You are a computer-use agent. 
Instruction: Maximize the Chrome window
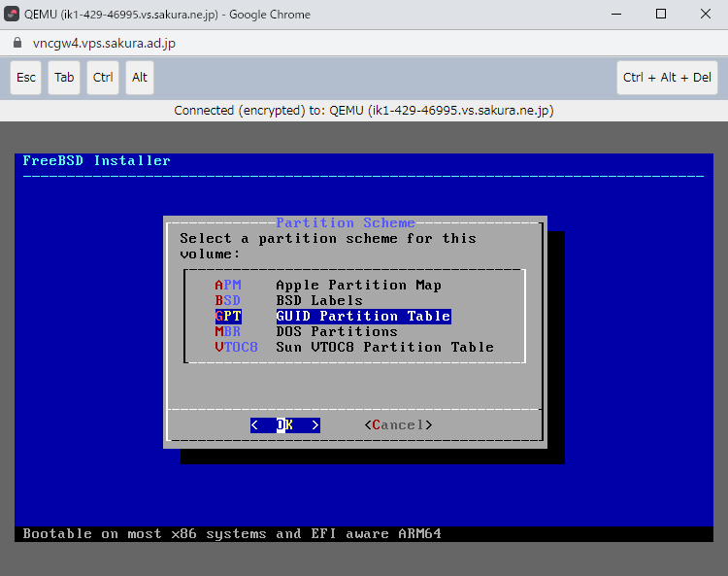[x=661, y=15]
